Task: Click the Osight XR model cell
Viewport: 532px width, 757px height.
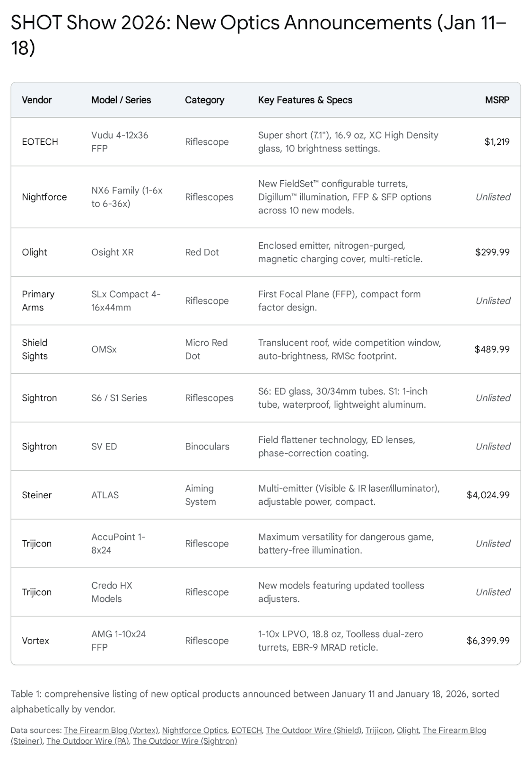Action: pos(113,252)
